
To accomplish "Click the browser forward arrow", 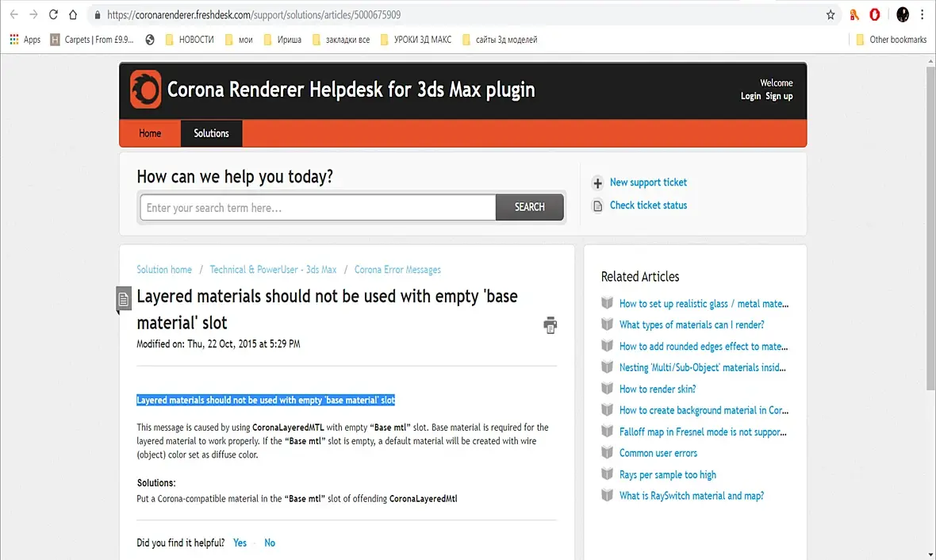I will [33, 14].
